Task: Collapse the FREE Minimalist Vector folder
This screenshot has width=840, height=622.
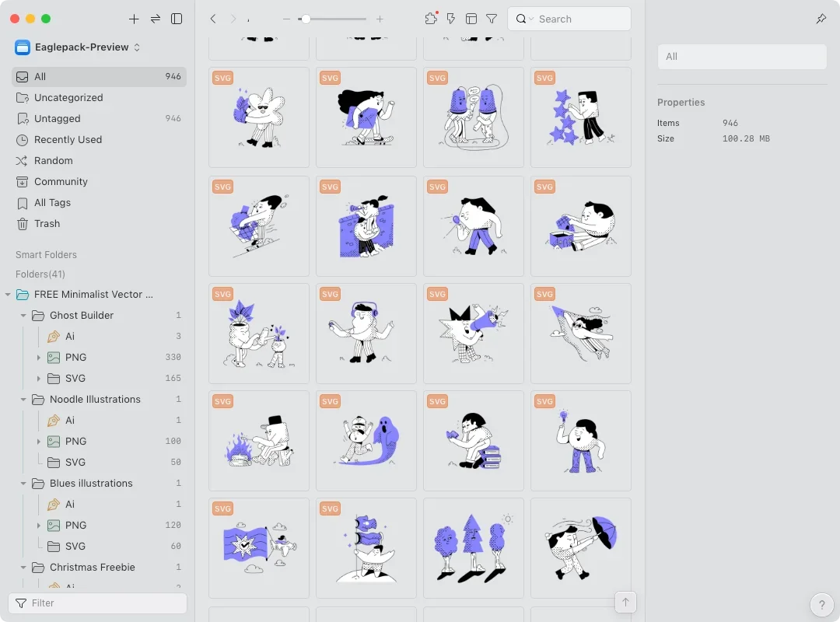Action: click(x=8, y=294)
